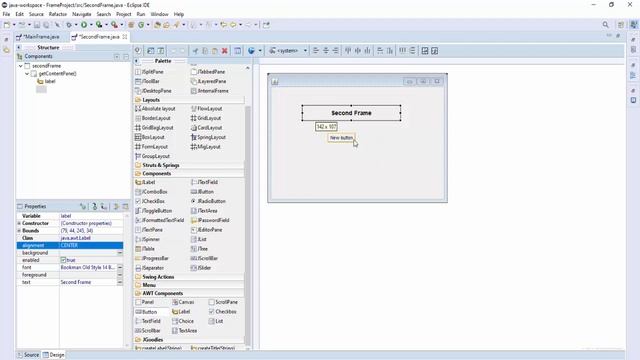Pick JButton from the Components palette
Screen dimensions: 640x360
coord(202,191)
